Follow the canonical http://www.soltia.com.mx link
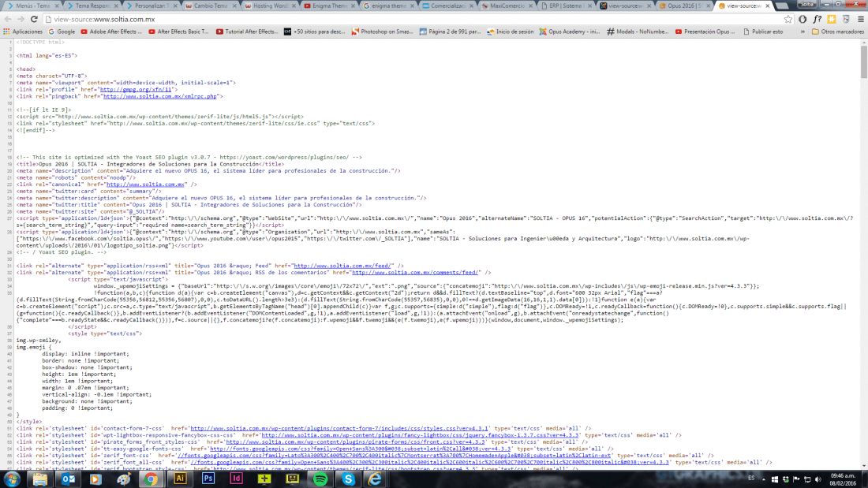This screenshot has height=488, width=868. click(146, 184)
